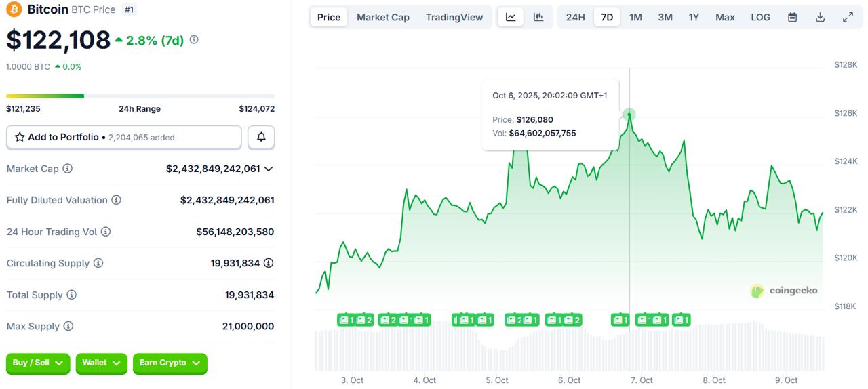The width and height of the screenshot is (868, 389).
Task: Switch to the TradingView tab
Action: pyautogui.click(x=454, y=17)
